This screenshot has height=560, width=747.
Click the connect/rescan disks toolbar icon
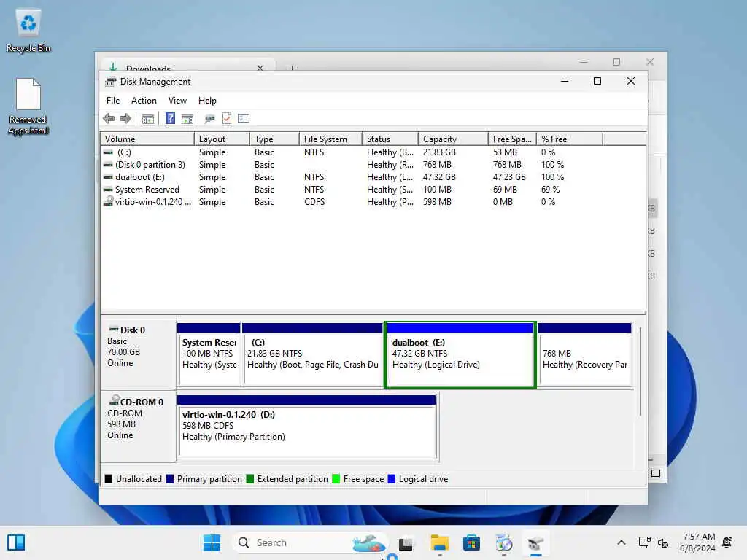click(x=209, y=119)
